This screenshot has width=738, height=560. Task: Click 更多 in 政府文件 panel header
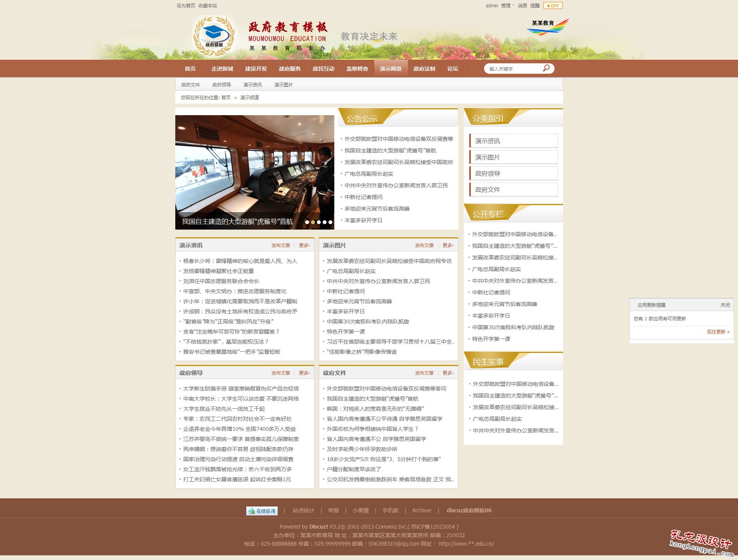(448, 373)
